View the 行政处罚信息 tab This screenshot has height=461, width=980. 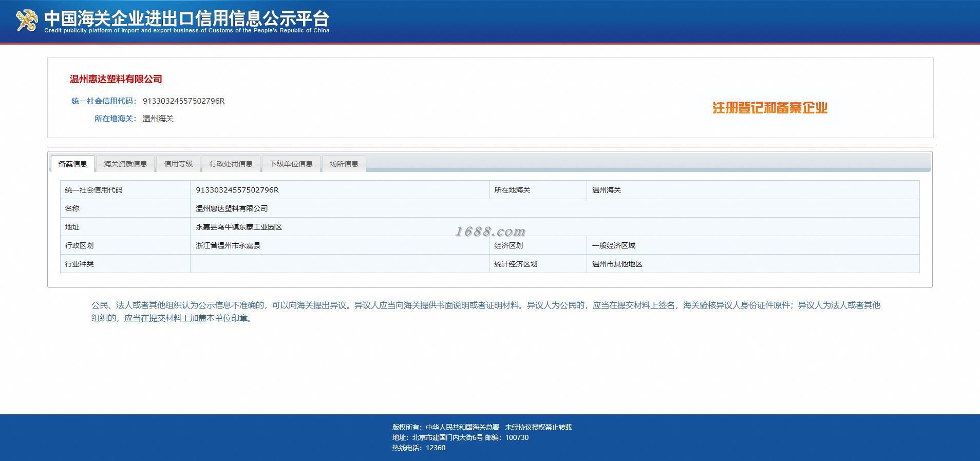point(231,164)
